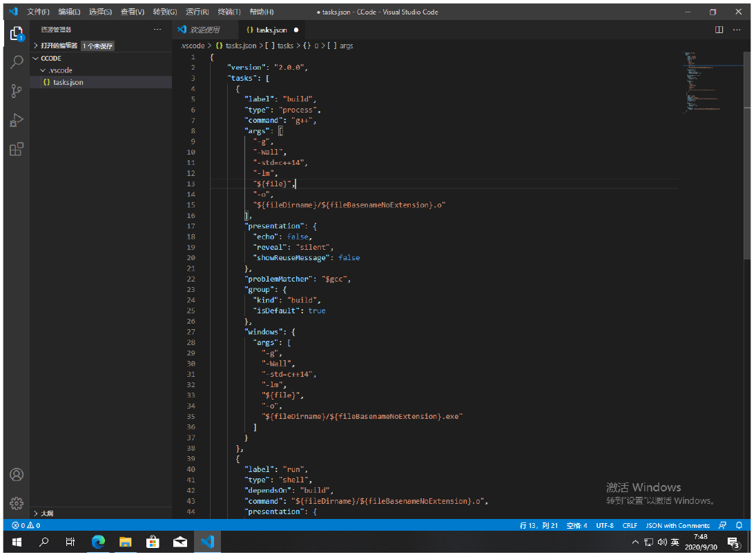This screenshot has width=756, height=559.
Task: Open Microsoft Edge from the taskbar
Action: coord(98,542)
